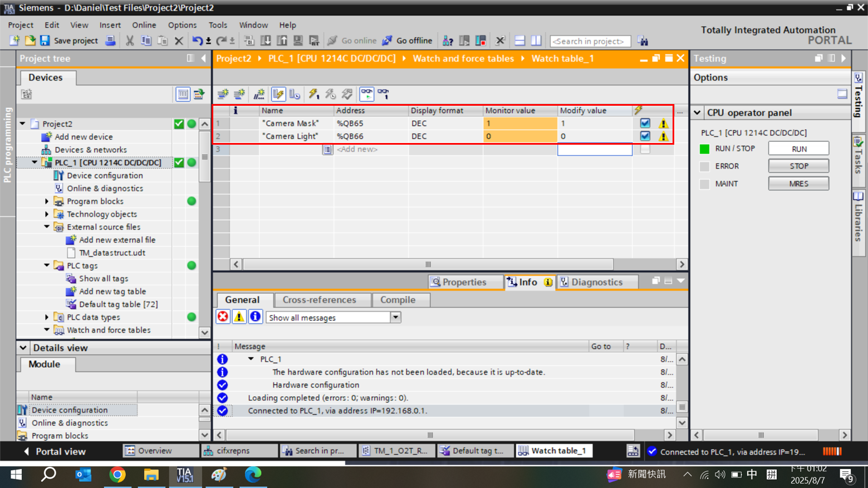This screenshot has width=868, height=488.
Task: Click the messages list horizontal scrollbar
Action: (x=430, y=435)
